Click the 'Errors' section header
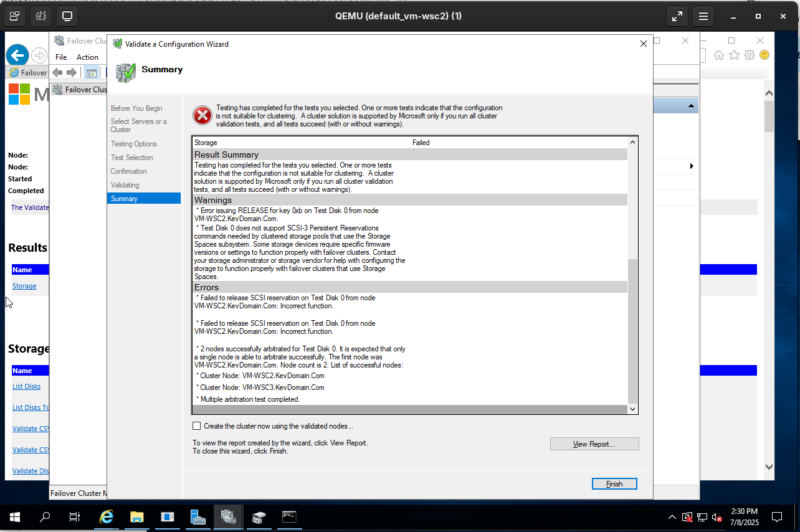Image resolution: width=800 pixels, height=532 pixels. tap(410, 287)
